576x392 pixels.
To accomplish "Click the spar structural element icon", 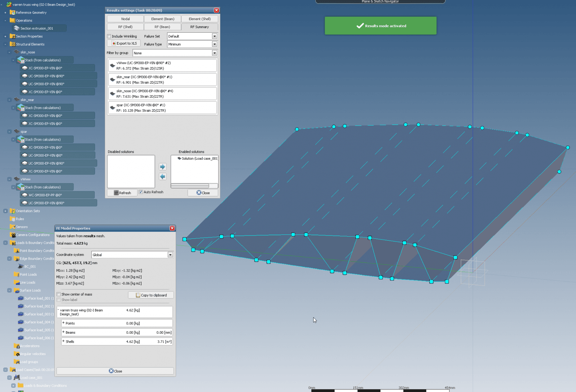I will [x=17, y=131].
